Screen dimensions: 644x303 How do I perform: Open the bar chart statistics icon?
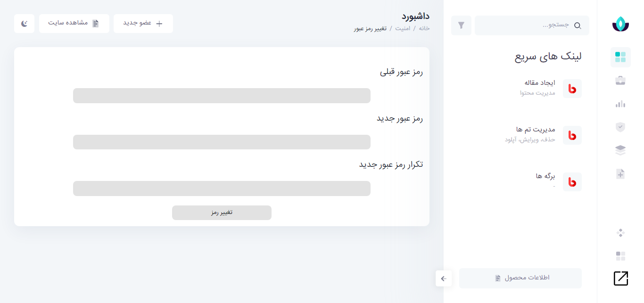tap(620, 104)
